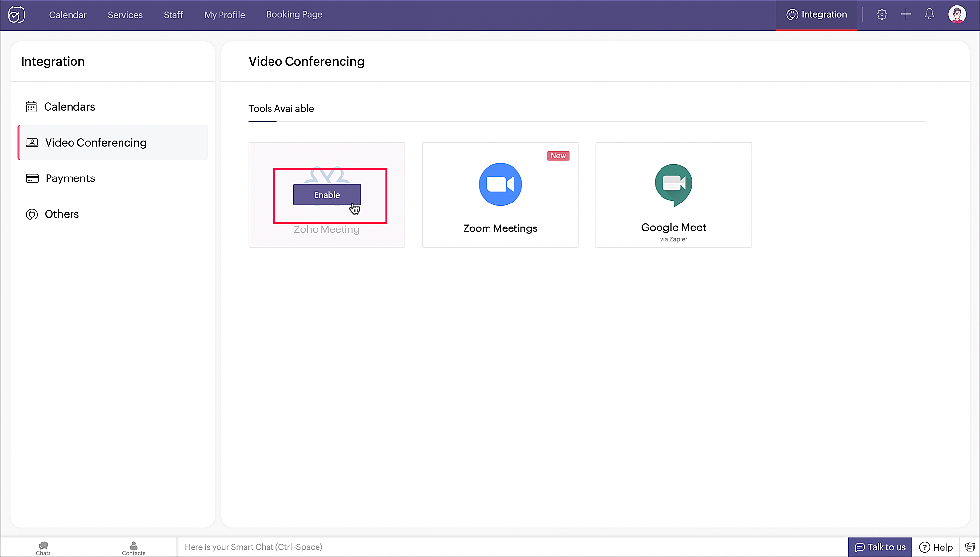Open Contacts in the bottom bar
Image resolution: width=980 pixels, height=557 pixels.
133,548
